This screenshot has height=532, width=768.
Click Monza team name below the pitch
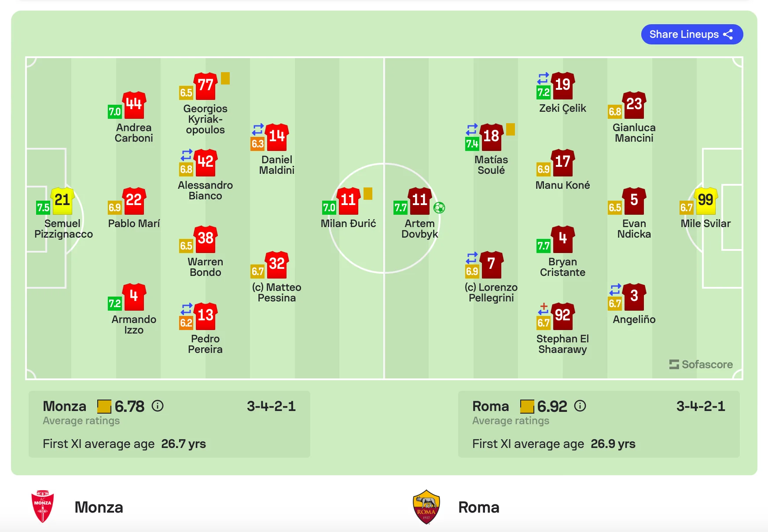coord(99,507)
